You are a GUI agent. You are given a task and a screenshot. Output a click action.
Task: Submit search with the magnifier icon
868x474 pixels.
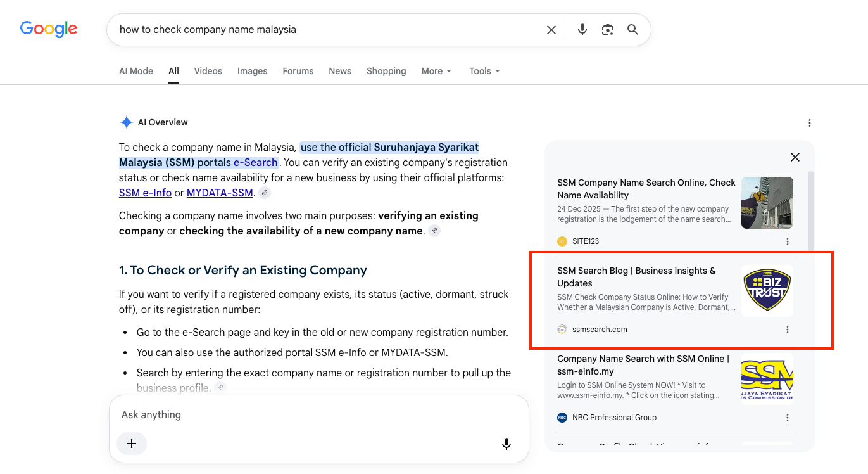(x=632, y=30)
